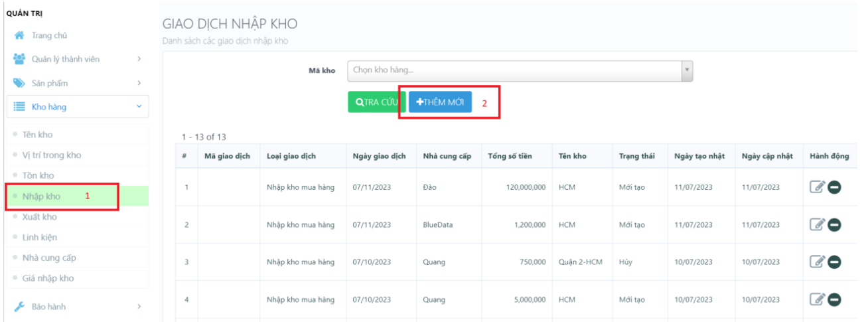Click Ngày giao dịch column header
This screenshot has width=868, height=322.
point(379,156)
